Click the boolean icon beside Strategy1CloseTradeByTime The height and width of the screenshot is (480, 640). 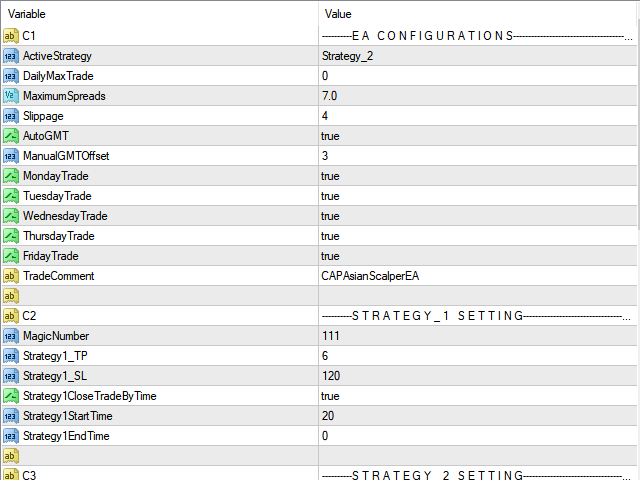pos(11,396)
